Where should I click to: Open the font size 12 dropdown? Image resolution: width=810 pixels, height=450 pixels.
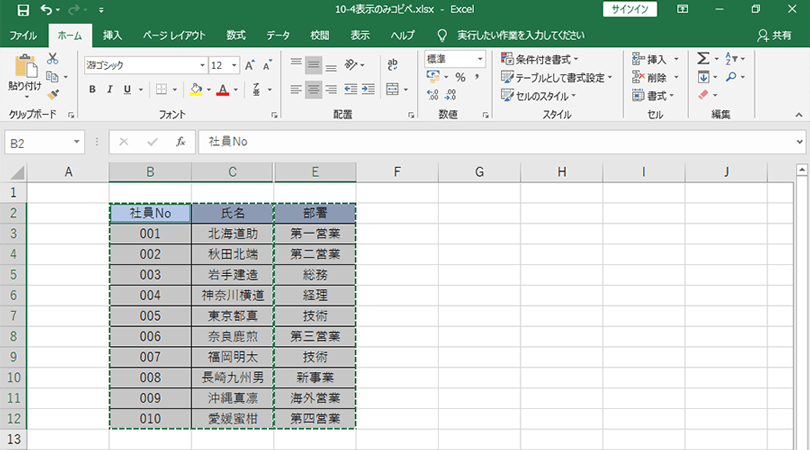234,66
